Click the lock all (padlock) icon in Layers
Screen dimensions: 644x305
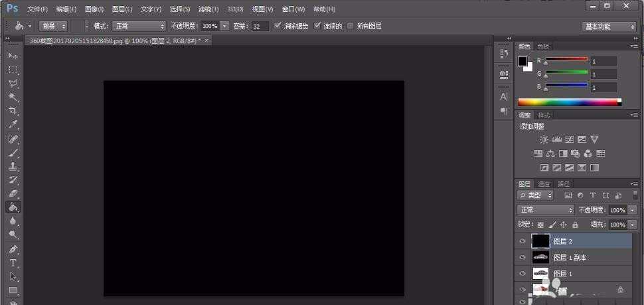(575, 225)
